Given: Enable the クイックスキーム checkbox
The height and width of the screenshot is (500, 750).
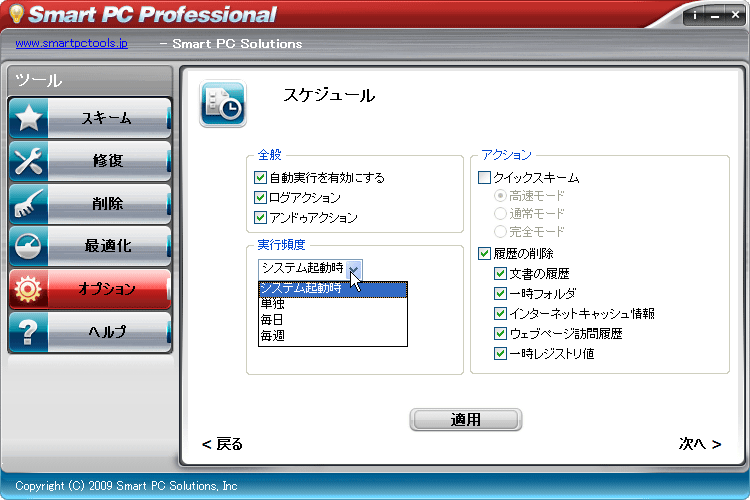Looking at the screenshot, I should point(485,178).
